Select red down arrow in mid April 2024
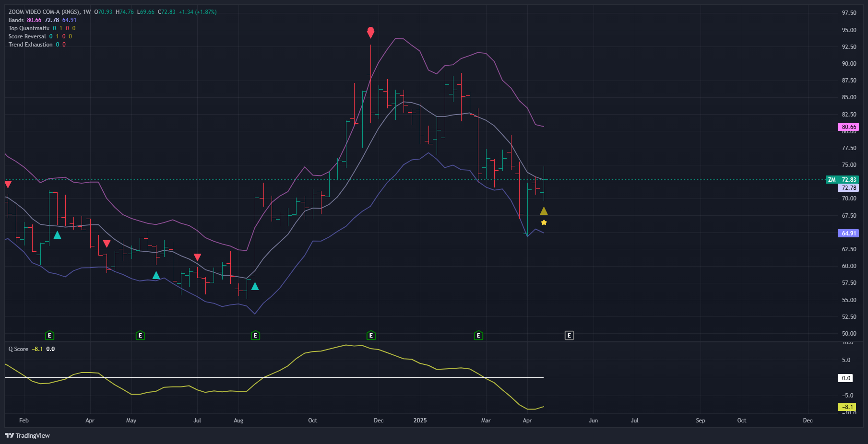Viewport: 868px width, 444px height. click(107, 244)
